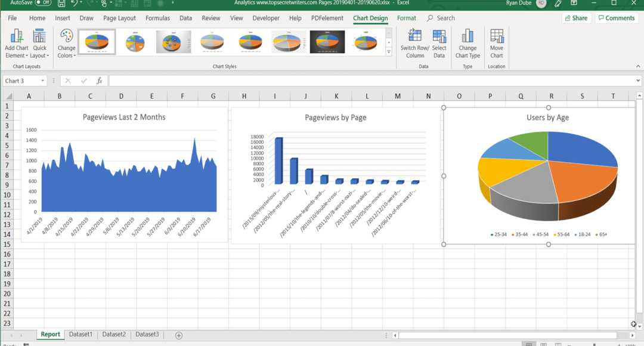Expand the formula bar
644x346 pixels.
coord(638,81)
